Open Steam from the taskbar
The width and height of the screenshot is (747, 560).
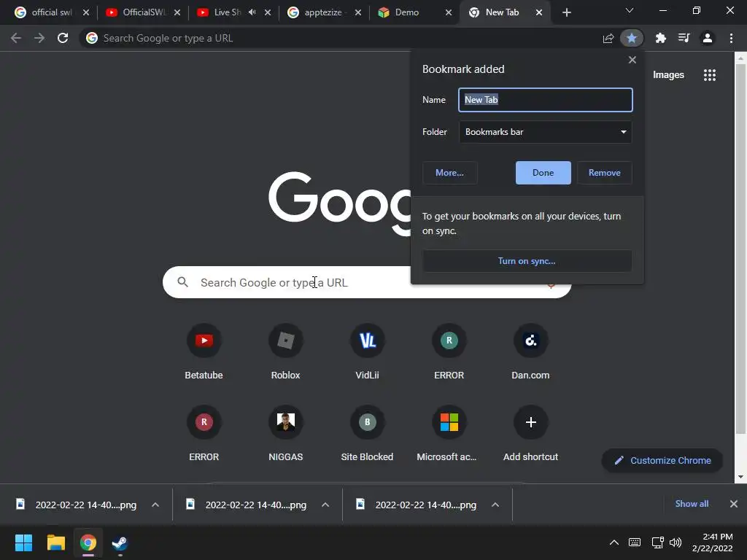click(x=120, y=542)
